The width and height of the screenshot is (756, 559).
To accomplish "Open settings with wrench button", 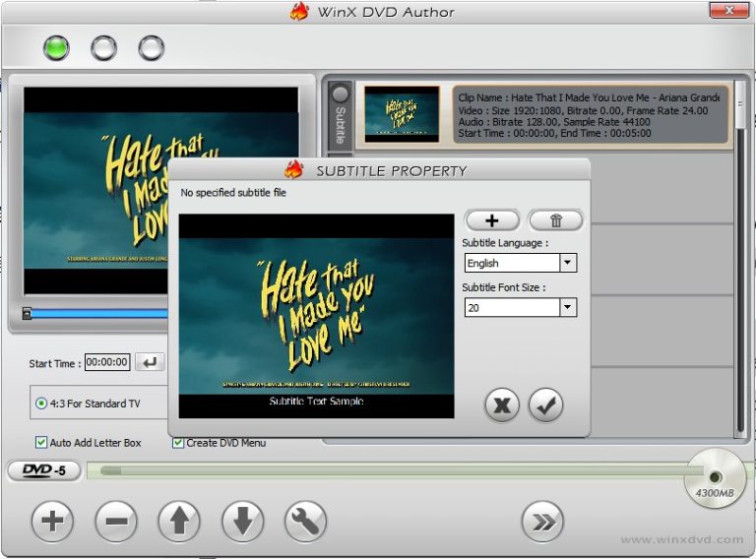I will coord(306,521).
